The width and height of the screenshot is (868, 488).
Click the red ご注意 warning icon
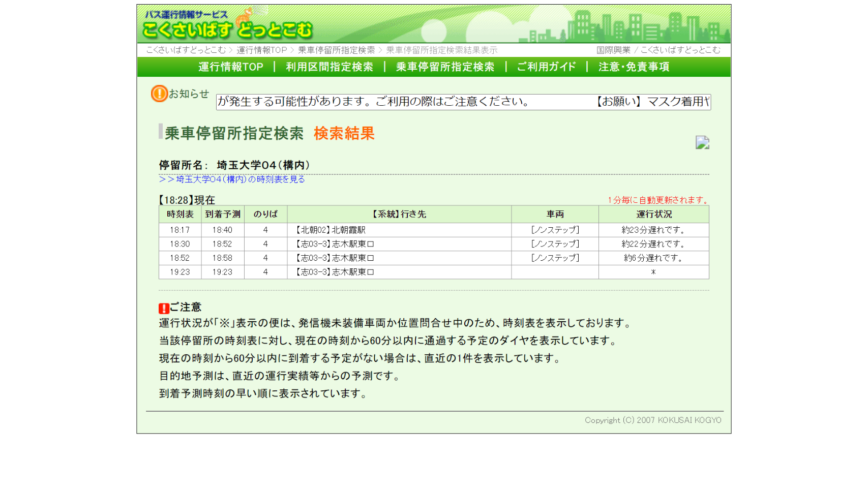(164, 308)
